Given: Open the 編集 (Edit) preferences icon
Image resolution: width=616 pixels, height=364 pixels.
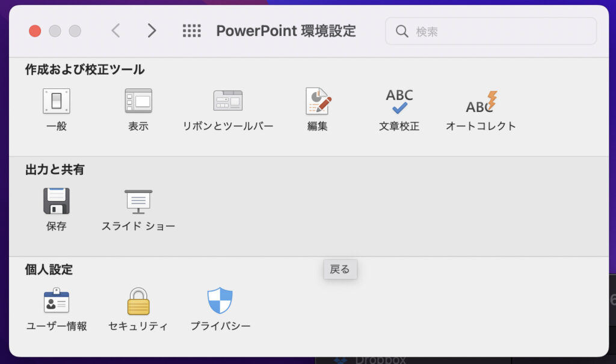Looking at the screenshot, I should 318,102.
